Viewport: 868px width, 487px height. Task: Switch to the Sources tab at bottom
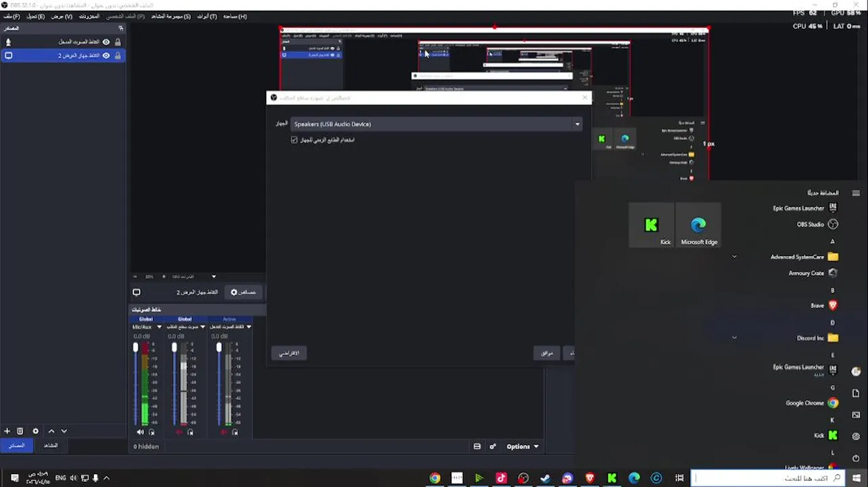tap(16, 446)
